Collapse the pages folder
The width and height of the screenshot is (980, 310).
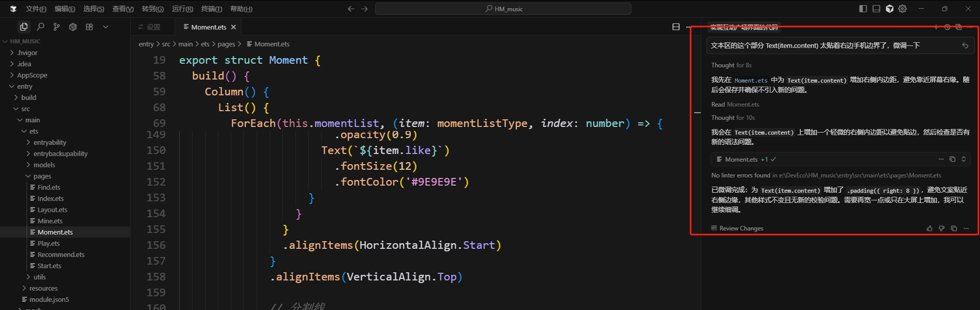[x=42, y=176]
